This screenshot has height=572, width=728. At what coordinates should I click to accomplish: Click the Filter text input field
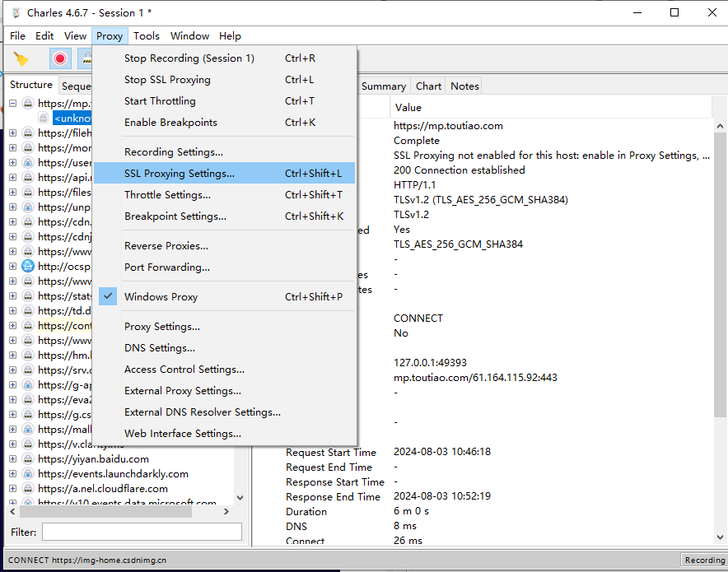point(142,532)
